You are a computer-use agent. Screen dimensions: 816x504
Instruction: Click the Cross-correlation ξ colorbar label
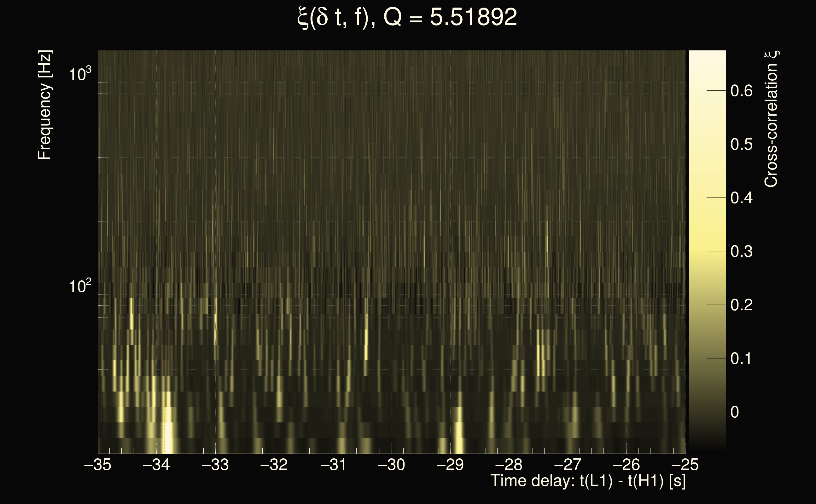(771, 119)
